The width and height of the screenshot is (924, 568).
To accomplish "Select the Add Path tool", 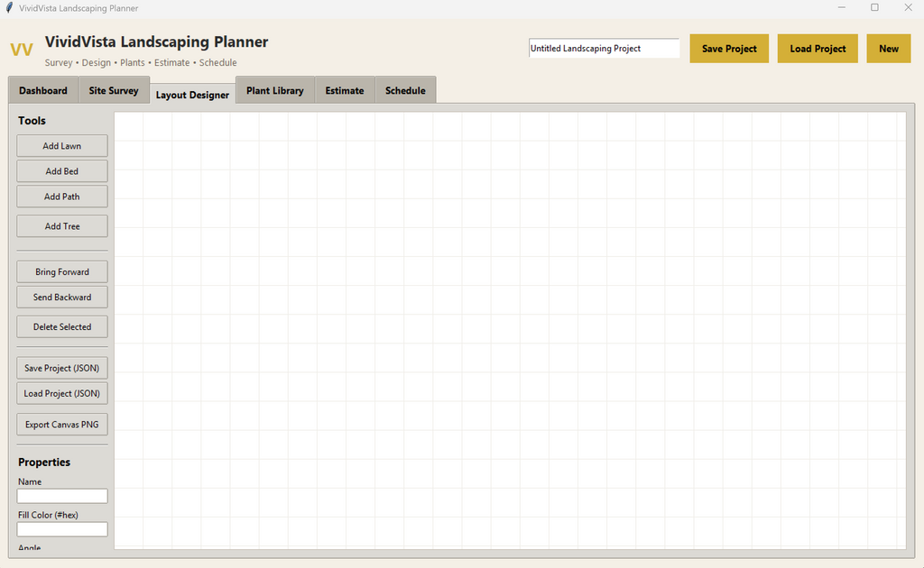I will click(x=61, y=196).
